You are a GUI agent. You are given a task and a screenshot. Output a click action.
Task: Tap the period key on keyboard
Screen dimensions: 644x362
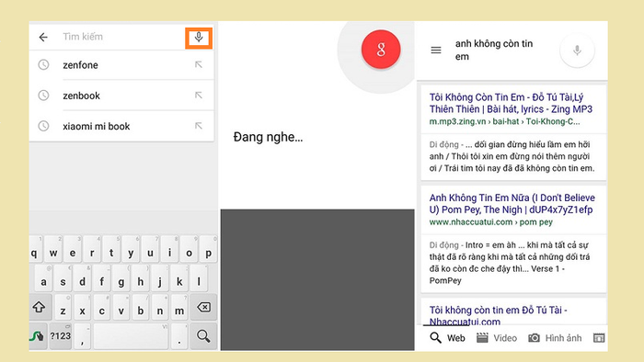(179, 336)
